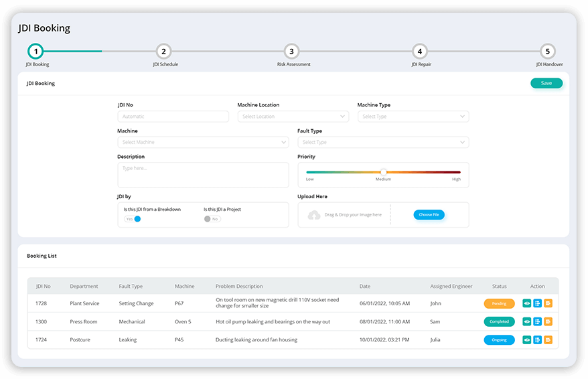Open the Select Machine dropdown
588x379 pixels.
[x=203, y=142]
